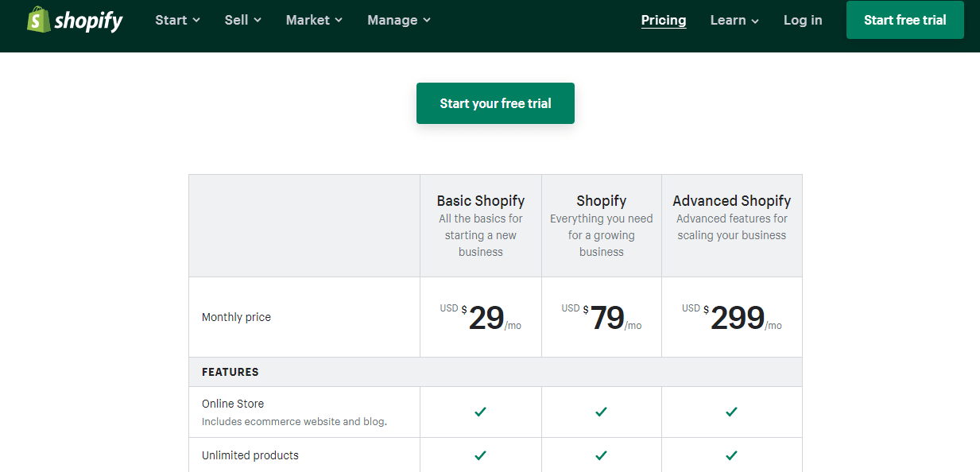Click the FEATURES section header
Viewport: 980px width, 472px height.
click(x=230, y=372)
